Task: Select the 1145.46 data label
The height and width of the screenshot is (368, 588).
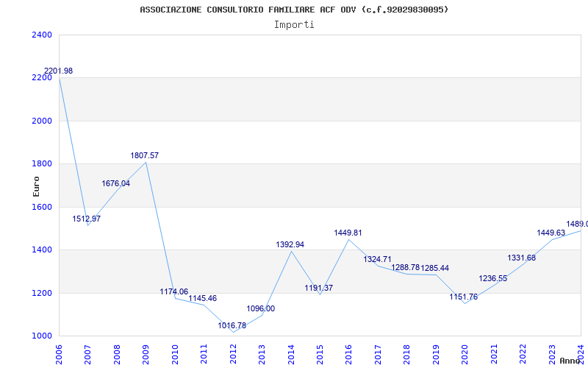Action: pos(203,299)
